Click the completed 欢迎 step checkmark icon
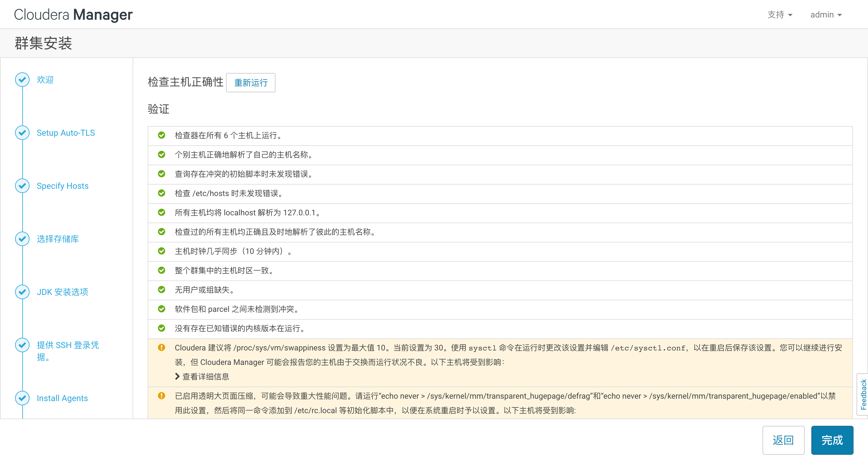Viewport: 868px width, 462px height. (x=22, y=80)
